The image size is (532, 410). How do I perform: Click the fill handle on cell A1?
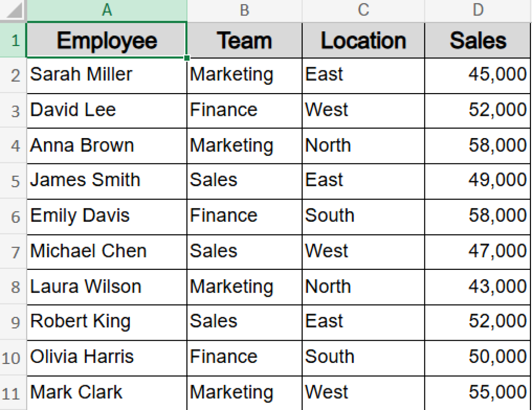click(x=187, y=58)
